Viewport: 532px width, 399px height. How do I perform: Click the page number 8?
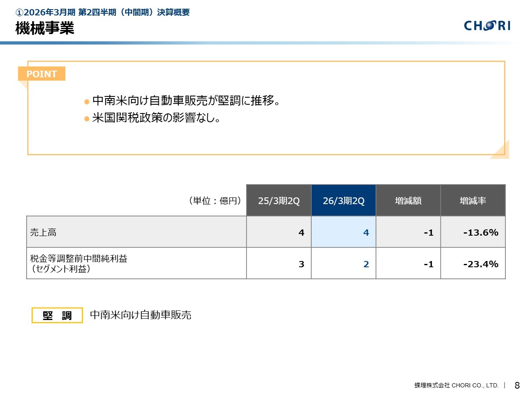click(x=517, y=385)
